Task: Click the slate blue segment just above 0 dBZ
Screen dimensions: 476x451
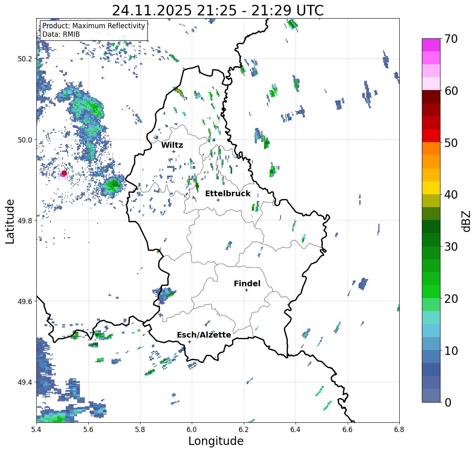Action: coord(431,395)
